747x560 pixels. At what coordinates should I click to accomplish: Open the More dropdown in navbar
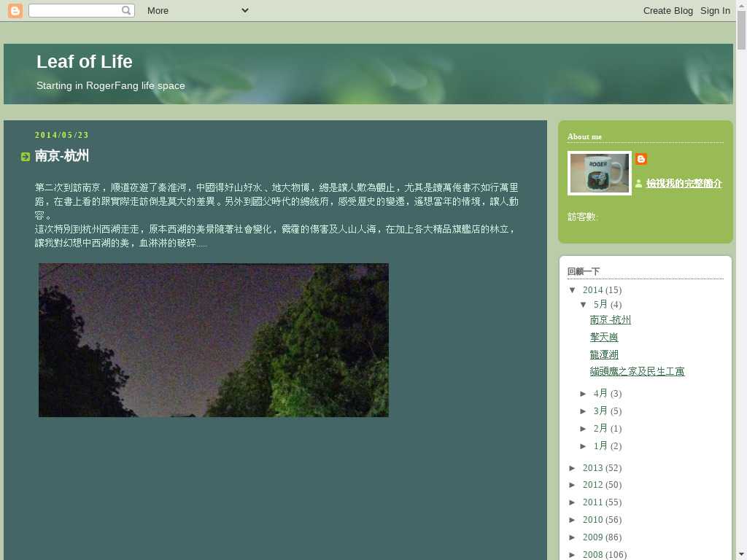pos(197,10)
